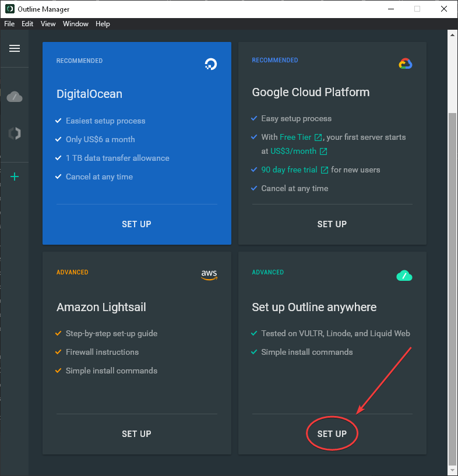Open the Help menu
This screenshot has width=458, height=476.
tap(103, 24)
